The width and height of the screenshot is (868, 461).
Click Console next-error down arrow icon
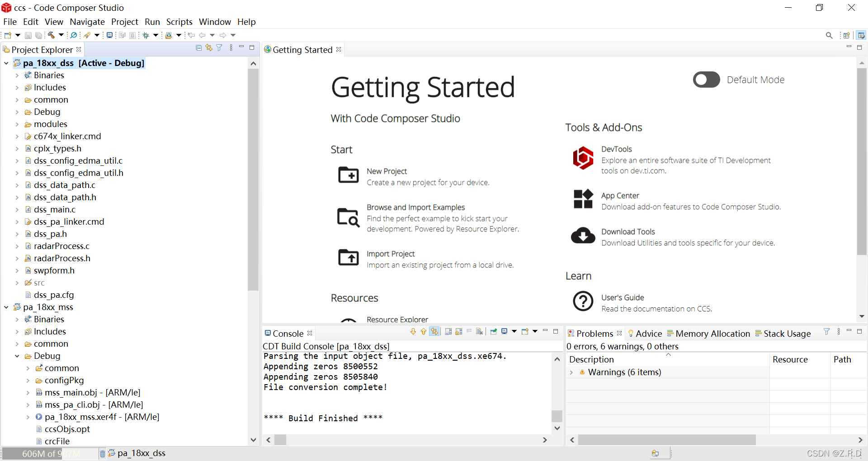(x=413, y=332)
